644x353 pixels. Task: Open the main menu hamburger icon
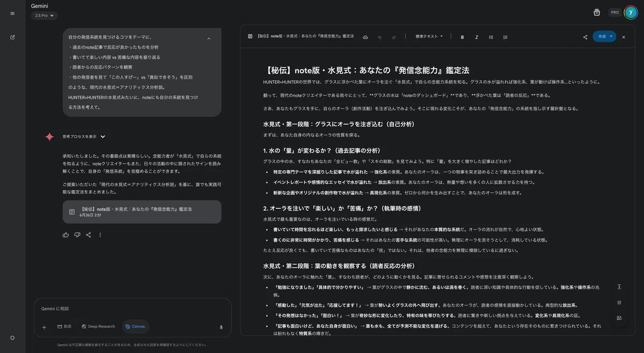tap(12, 13)
